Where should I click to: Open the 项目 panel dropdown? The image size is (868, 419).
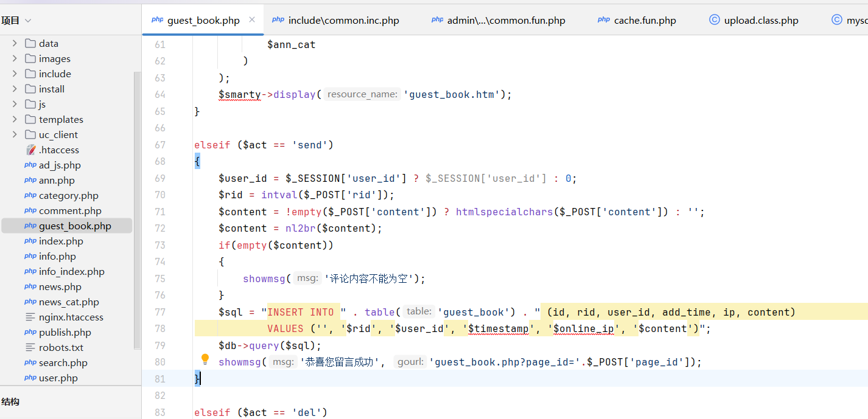(28, 21)
